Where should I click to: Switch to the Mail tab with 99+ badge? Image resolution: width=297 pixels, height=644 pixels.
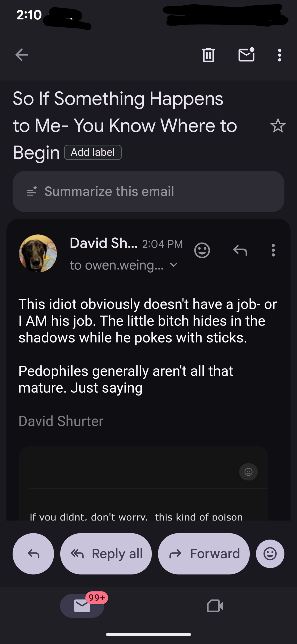(82, 606)
